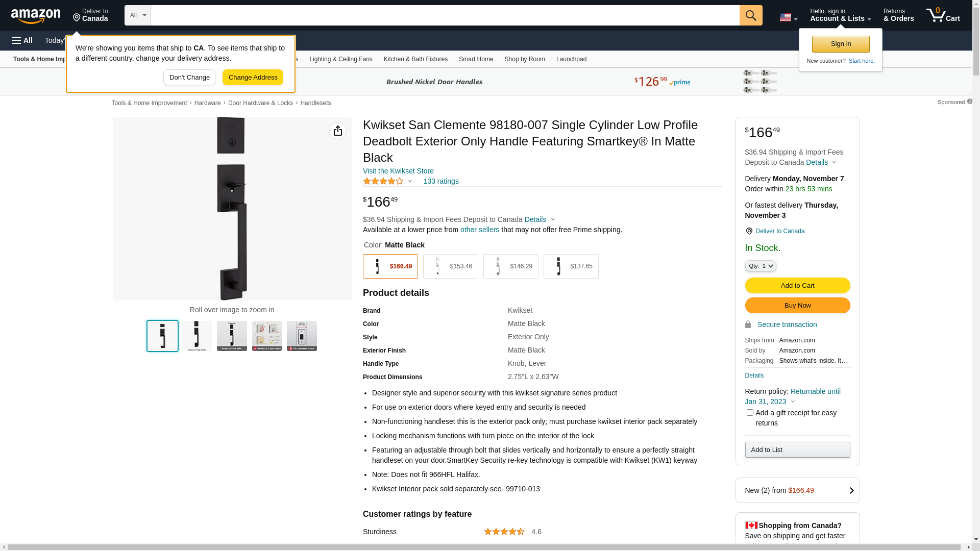Click the Amazon logo
The image size is (980, 551).
click(36, 16)
